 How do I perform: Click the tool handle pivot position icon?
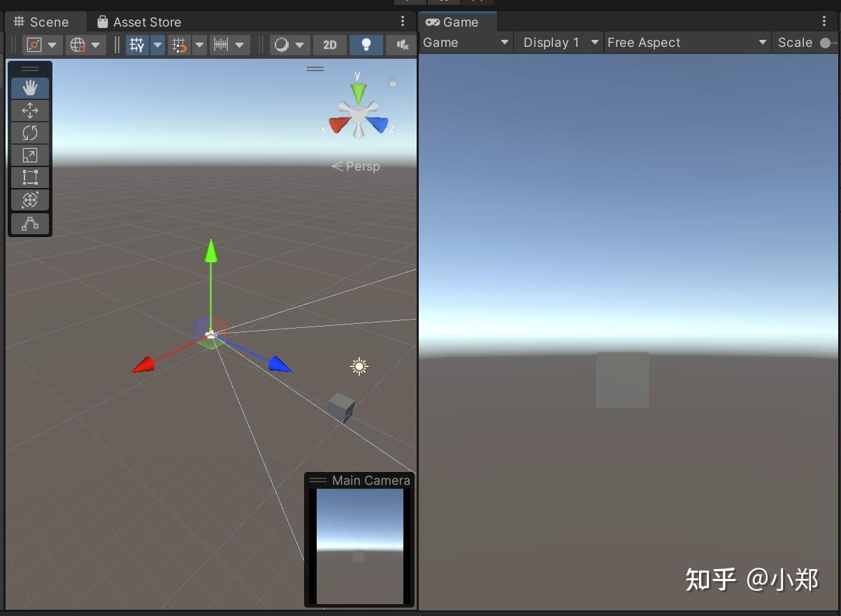click(34, 45)
